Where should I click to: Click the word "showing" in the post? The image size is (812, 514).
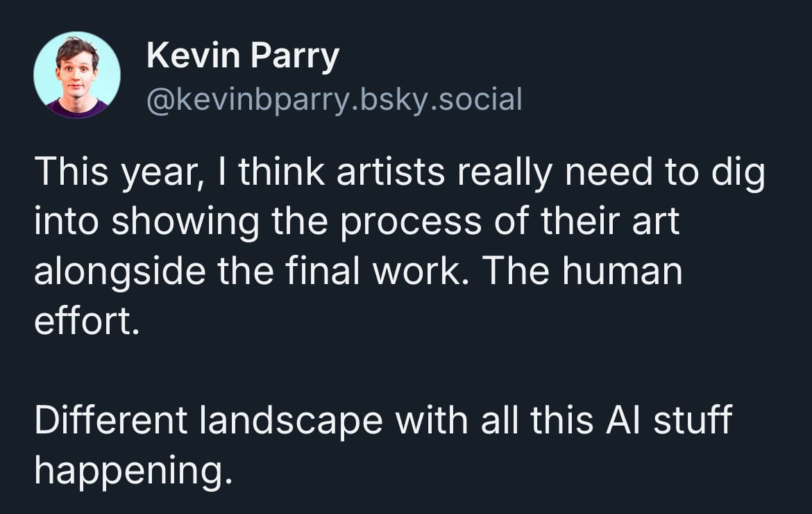click(x=185, y=223)
